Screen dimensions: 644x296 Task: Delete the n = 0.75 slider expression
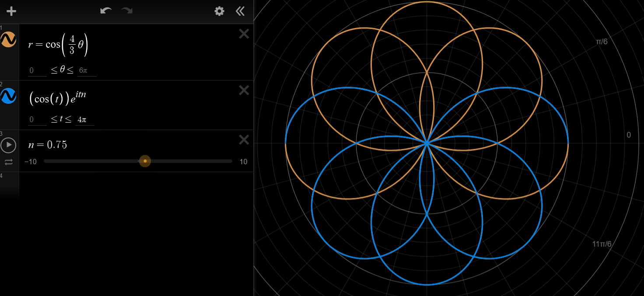click(244, 140)
